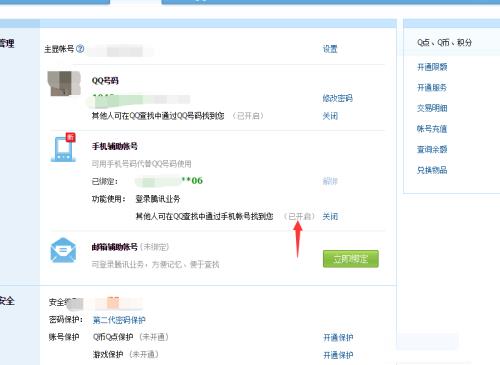Click 修改密码 link
This screenshot has height=365, width=500.
click(337, 98)
